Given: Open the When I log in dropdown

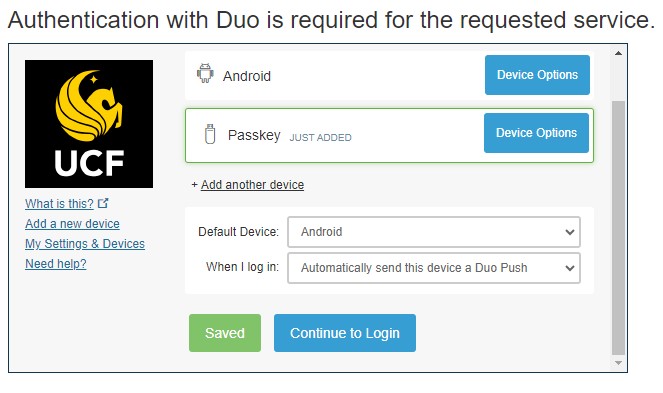Looking at the screenshot, I should (434, 268).
